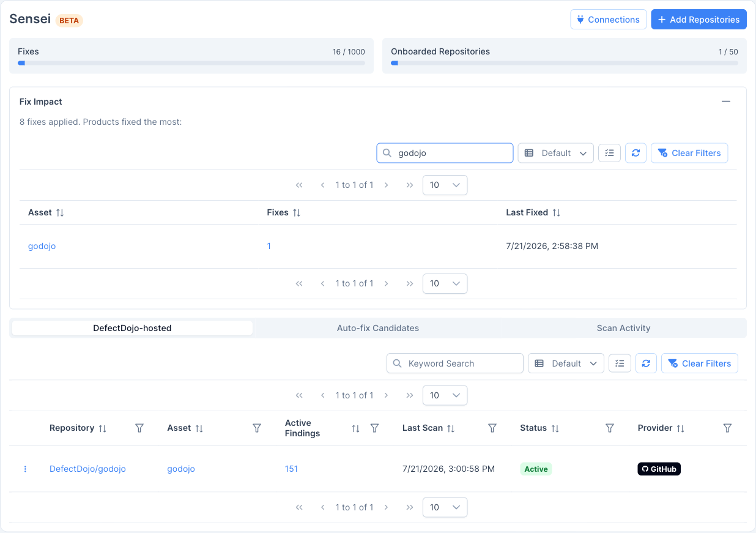Sort by Last Scan column
Image resolution: width=756 pixels, height=533 pixels.
point(451,428)
